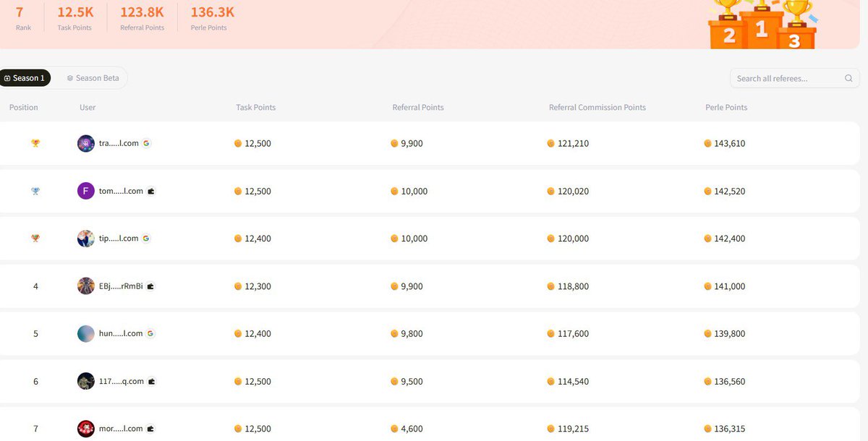Click the Referral Commission Points column header

click(597, 107)
